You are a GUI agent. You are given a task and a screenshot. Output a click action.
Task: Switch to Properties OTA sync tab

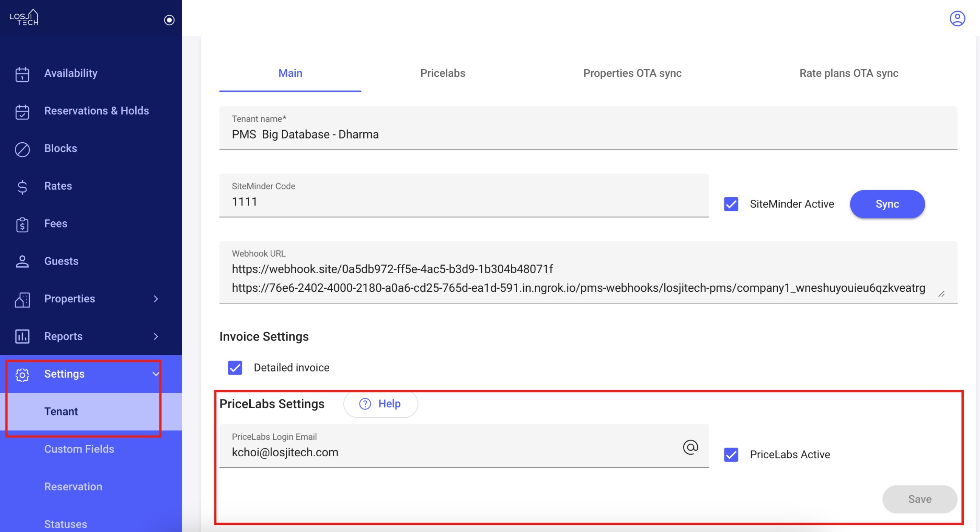coord(632,73)
